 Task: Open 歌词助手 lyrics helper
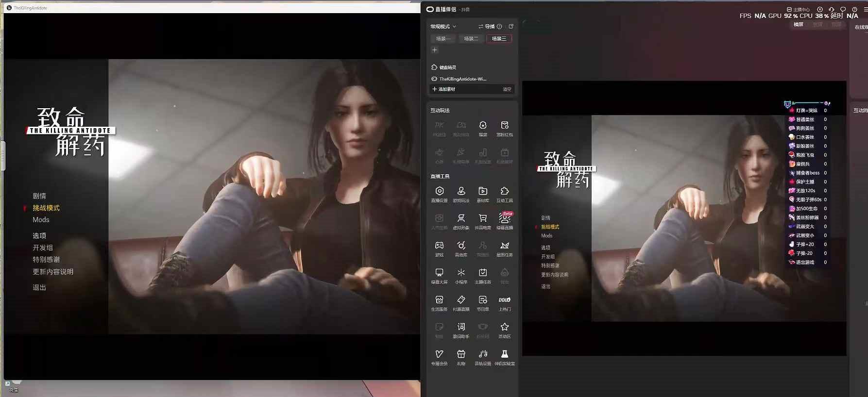pyautogui.click(x=461, y=330)
